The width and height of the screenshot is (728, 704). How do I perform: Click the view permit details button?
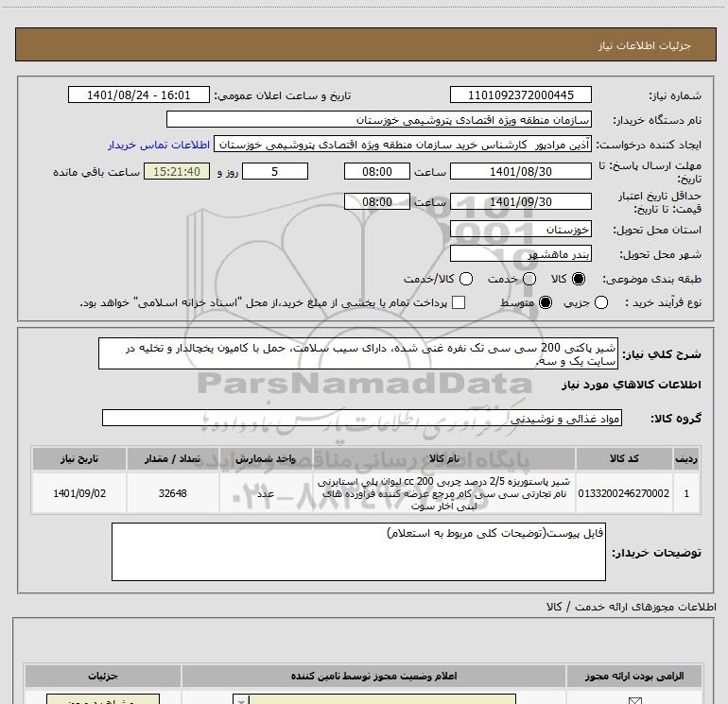pos(103,699)
